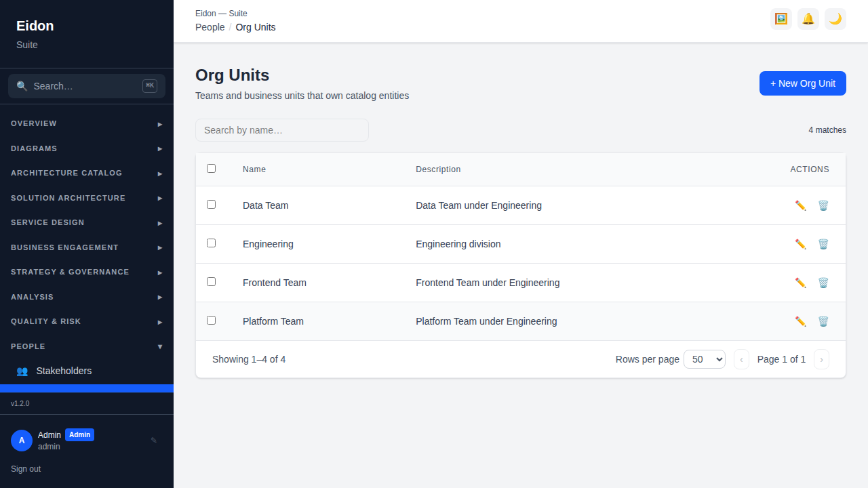This screenshot has width=868, height=488.
Task: Select all org units via header checkbox
Action: click(211, 168)
